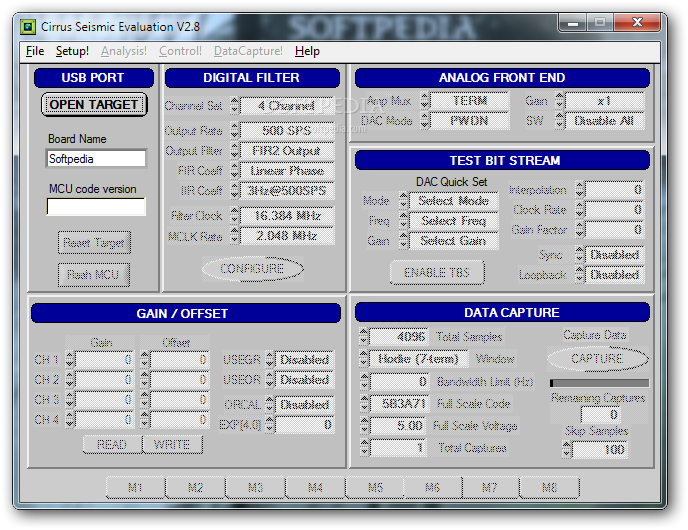Viewport: 688px width, 530px height.
Task: Adjust the Full Scale Voltage spinner arrows
Action: click(364, 425)
